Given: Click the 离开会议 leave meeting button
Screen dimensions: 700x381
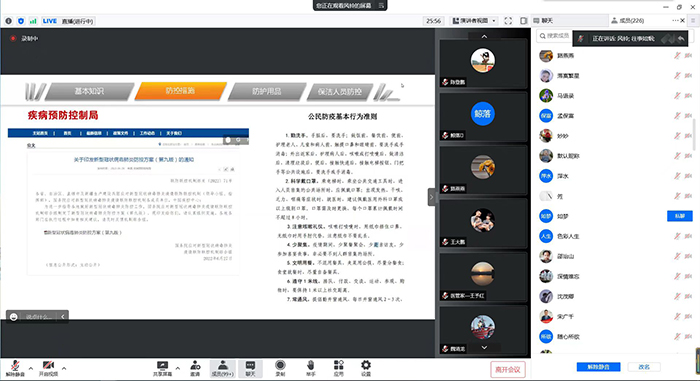Looking at the screenshot, I should (508, 369).
